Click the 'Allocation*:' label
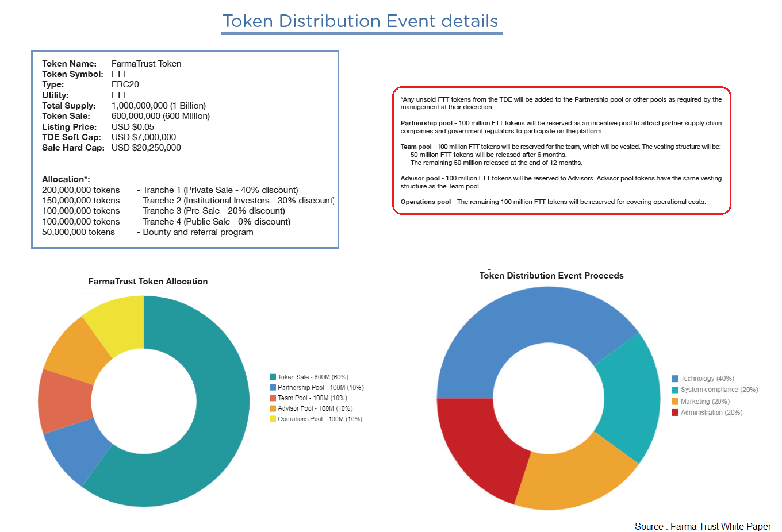This screenshot has height=532, width=782. point(66,179)
